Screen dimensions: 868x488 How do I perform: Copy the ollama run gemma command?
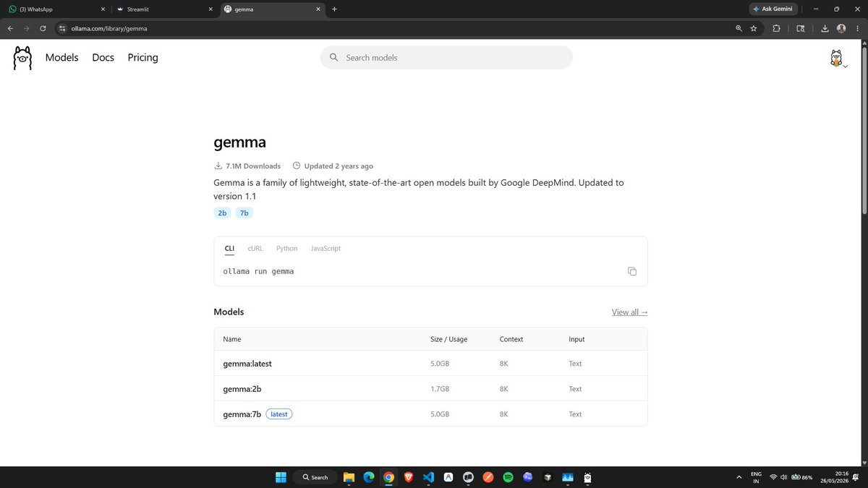pyautogui.click(x=632, y=271)
